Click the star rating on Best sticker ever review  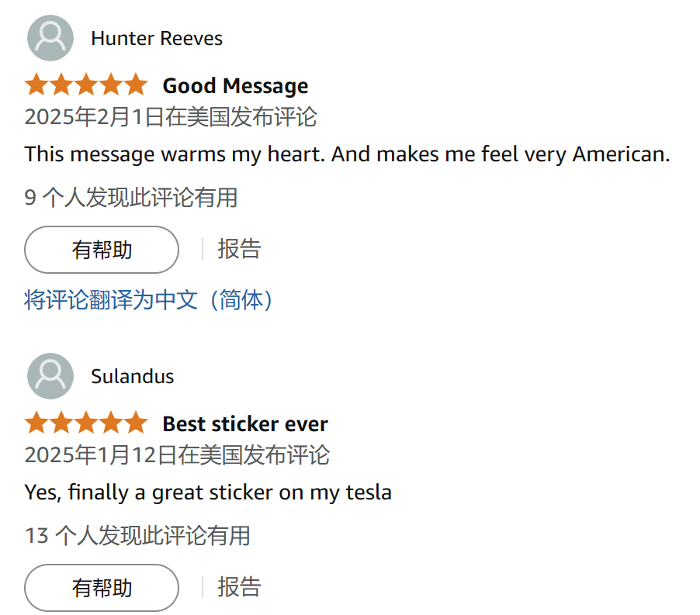click(86, 423)
